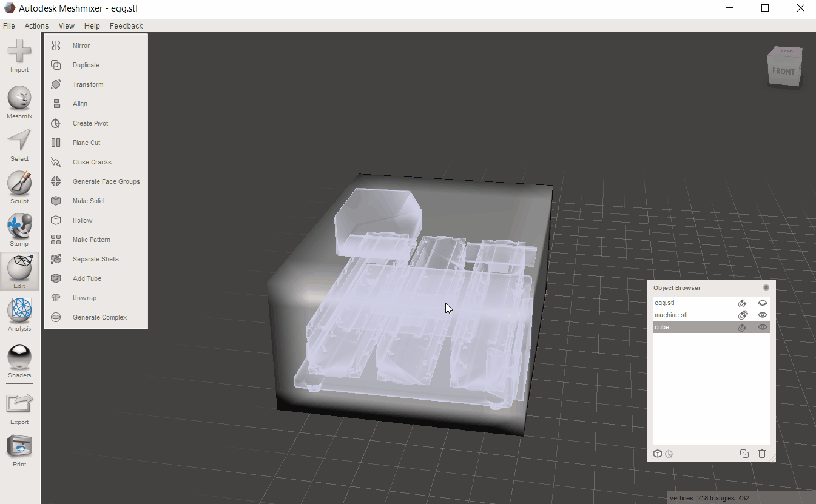Open the Help menu
Screen dimensions: 816x504
[x=92, y=26]
